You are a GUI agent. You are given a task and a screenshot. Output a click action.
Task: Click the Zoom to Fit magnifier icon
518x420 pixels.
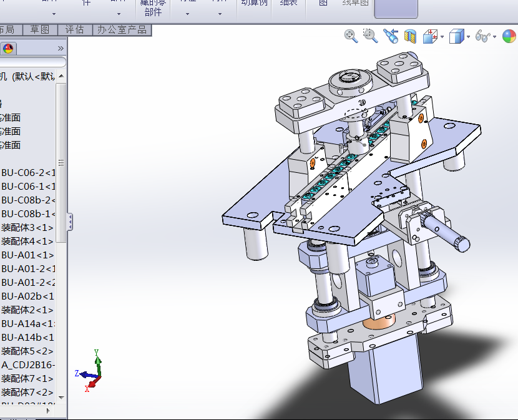[351, 36]
